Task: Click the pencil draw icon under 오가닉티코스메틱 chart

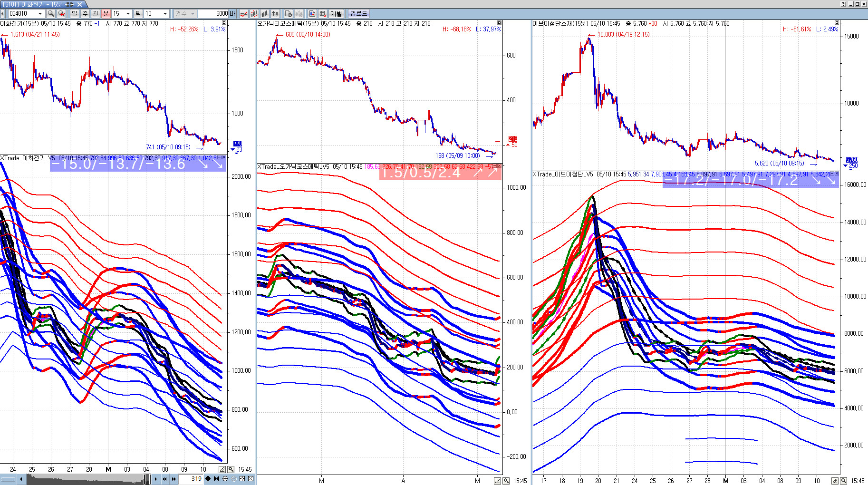Action: [x=497, y=481]
